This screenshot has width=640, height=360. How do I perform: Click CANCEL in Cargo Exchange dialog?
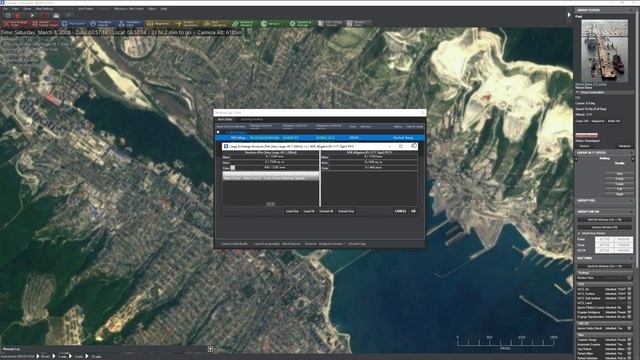pos(400,211)
